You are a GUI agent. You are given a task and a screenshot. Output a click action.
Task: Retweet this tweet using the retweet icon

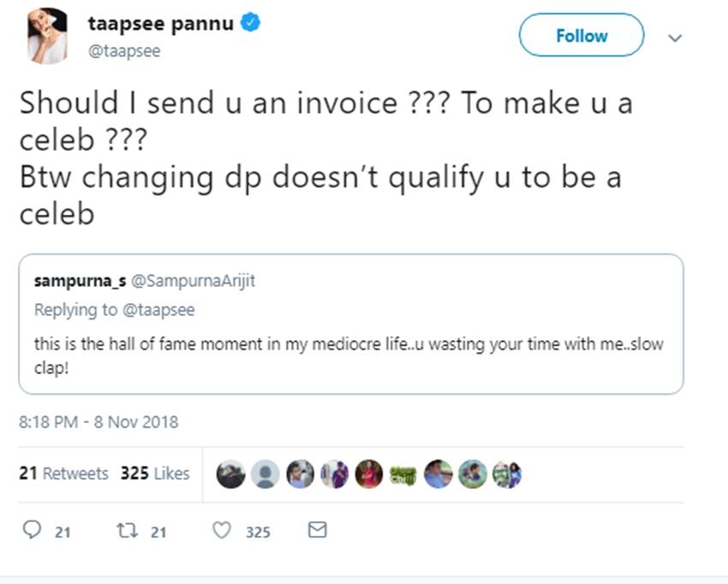tap(128, 531)
